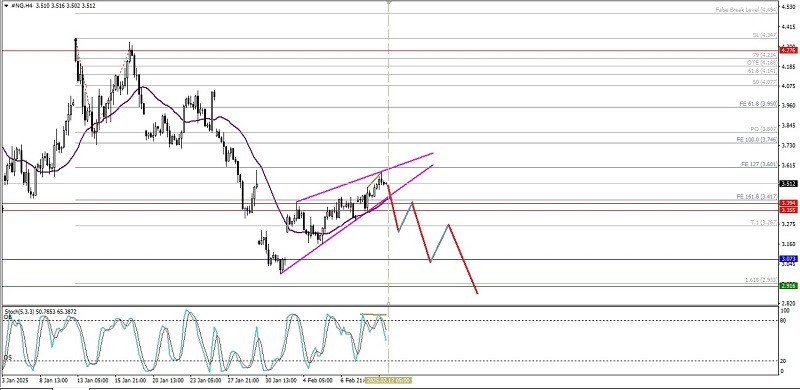Open the chart symbol dropdown arrow beside #NG,H4
The width and height of the screenshot is (800, 390).
coord(5,6)
